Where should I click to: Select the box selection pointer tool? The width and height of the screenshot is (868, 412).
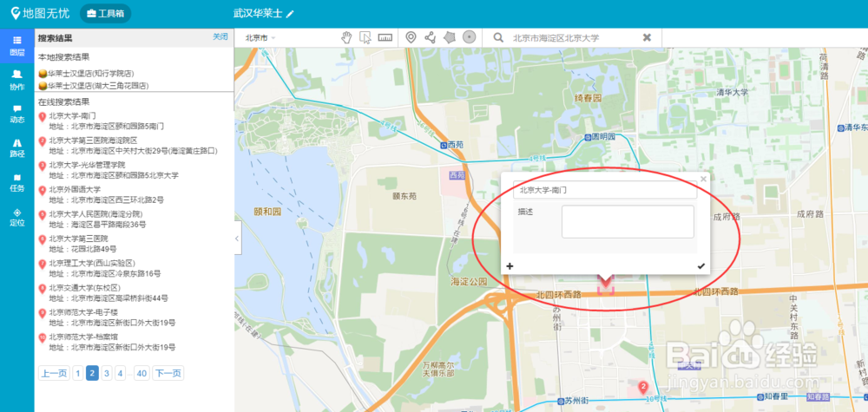(365, 37)
